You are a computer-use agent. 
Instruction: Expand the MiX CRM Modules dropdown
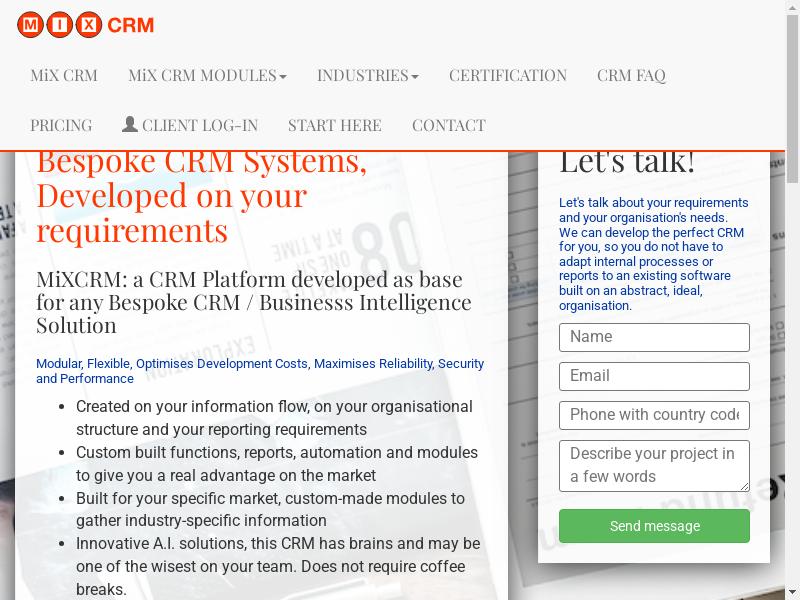click(x=207, y=75)
